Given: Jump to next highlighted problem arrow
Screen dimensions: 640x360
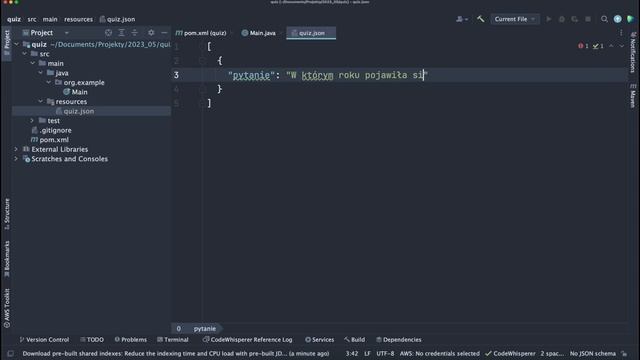Looking at the screenshot, I should tap(622, 46).
